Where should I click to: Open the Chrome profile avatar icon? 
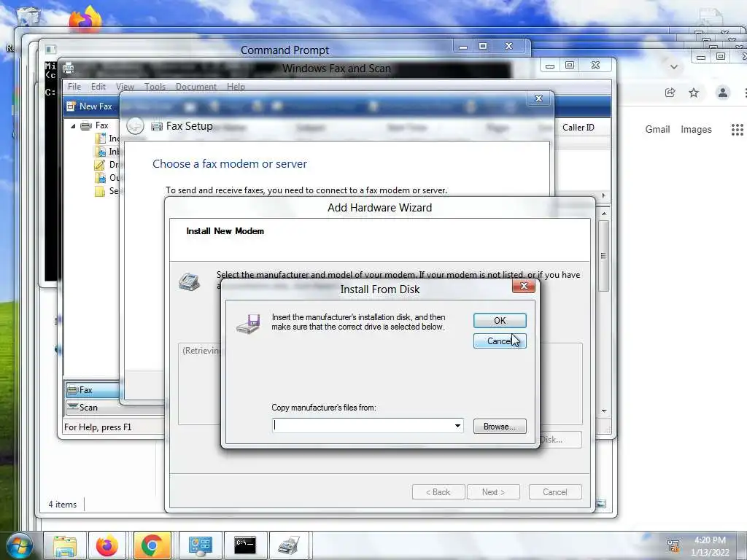723,93
